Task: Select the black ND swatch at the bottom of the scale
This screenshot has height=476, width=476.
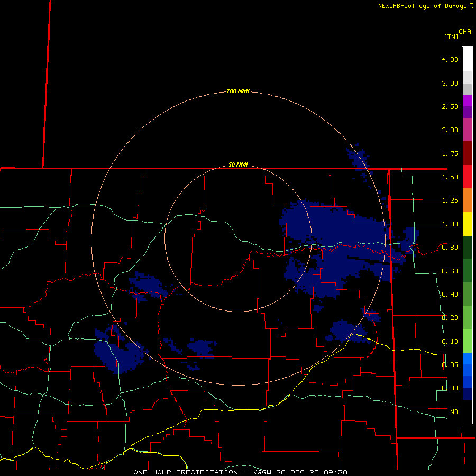Action: point(467,411)
